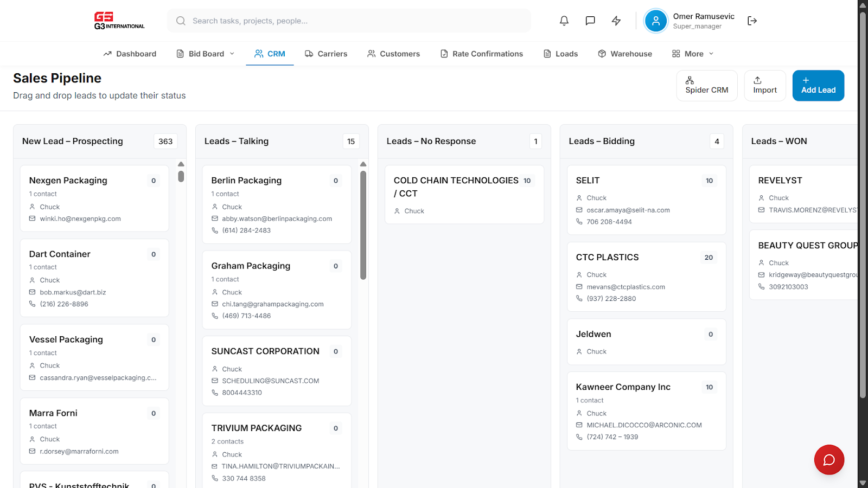Click the Add Lead button

[818, 86]
